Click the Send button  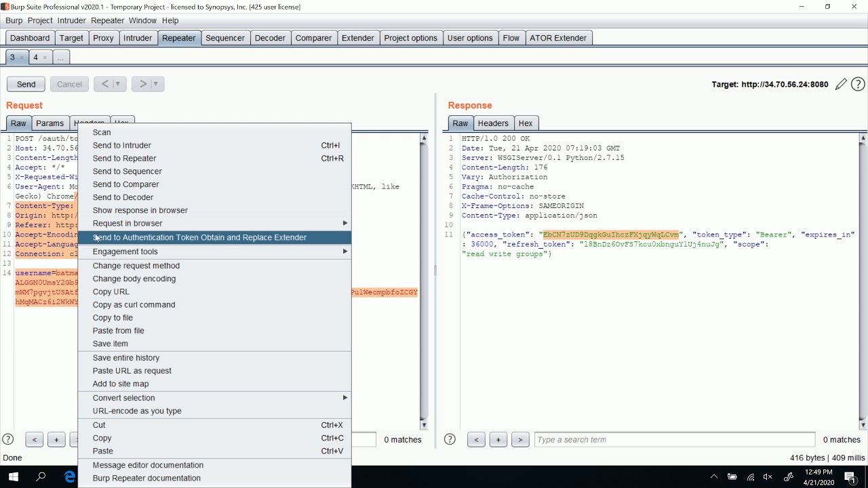(x=26, y=84)
